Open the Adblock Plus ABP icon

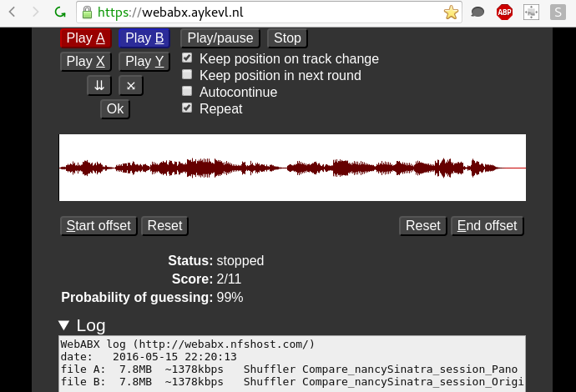504,13
